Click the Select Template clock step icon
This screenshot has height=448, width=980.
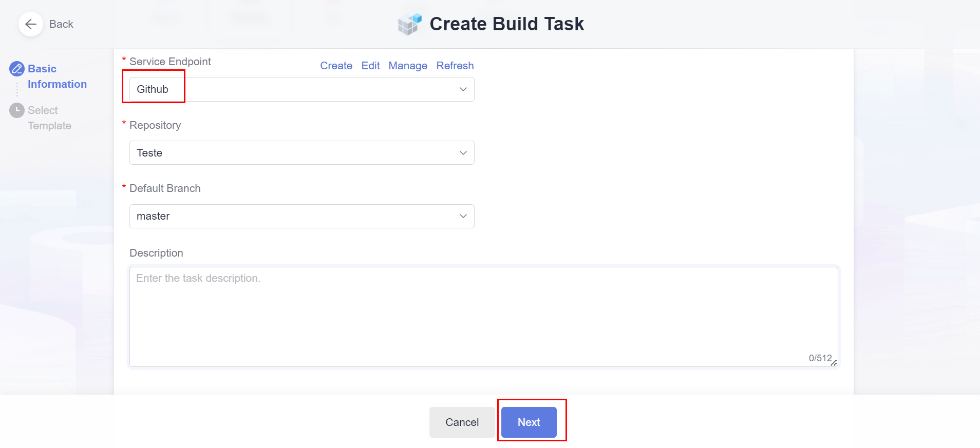pyautogui.click(x=17, y=110)
